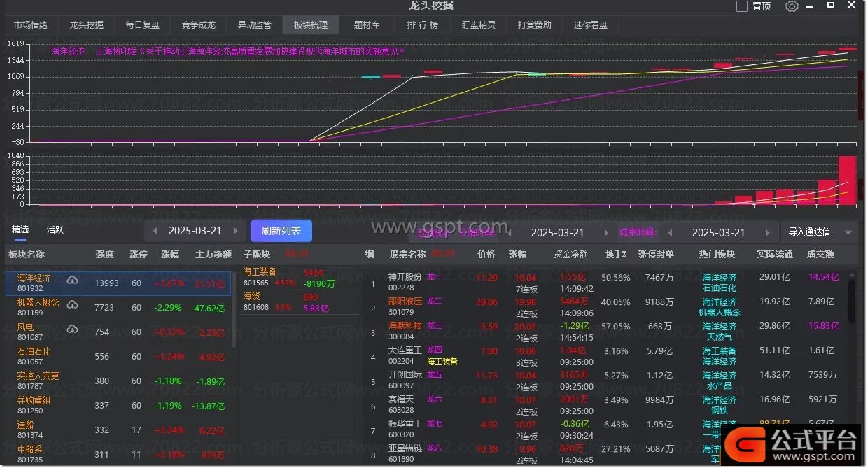
Task: Open the 打赏赞助 tab
Action: click(535, 25)
